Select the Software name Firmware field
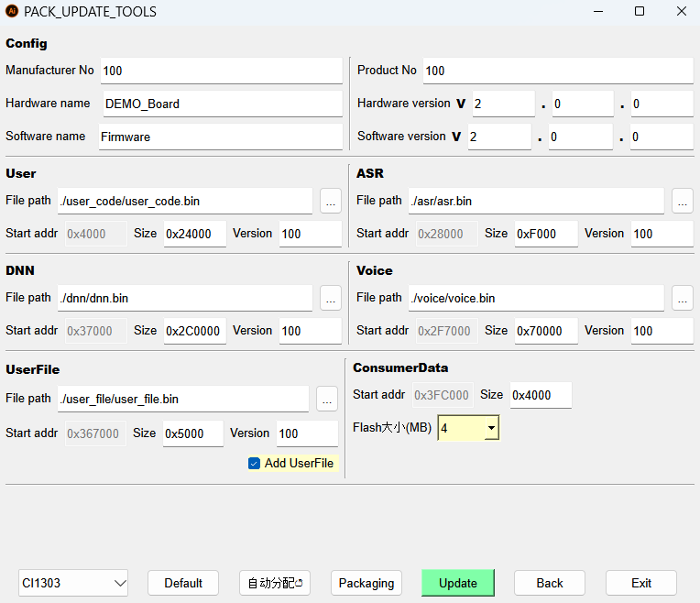The width and height of the screenshot is (700, 603). (220, 137)
